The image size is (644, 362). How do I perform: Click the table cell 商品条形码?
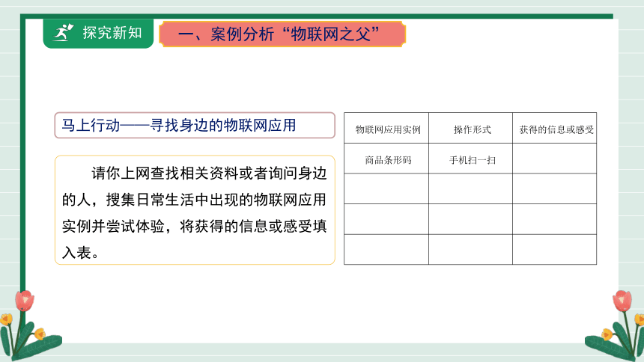(386, 159)
